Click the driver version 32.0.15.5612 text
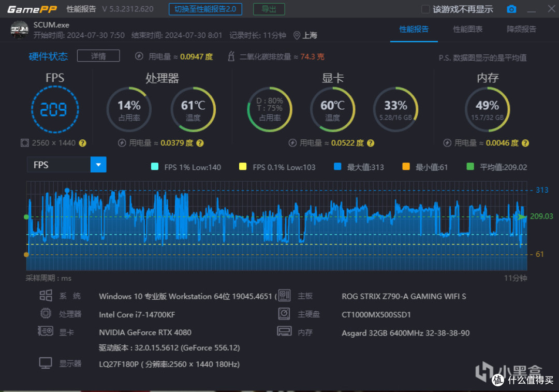Screen dimensions: 559x392 tap(169, 348)
